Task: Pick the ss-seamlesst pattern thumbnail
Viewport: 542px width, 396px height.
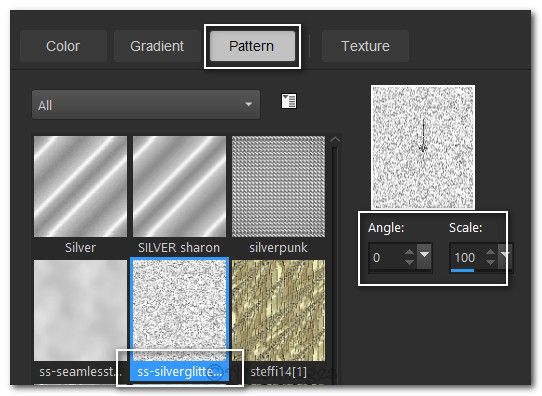Action: pyautogui.click(x=81, y=310)
